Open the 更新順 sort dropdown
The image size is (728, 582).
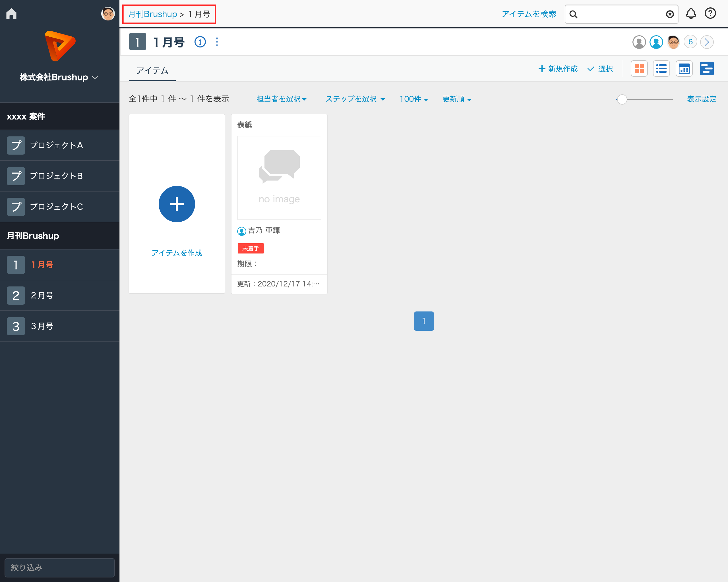click(x=456, y=99)
